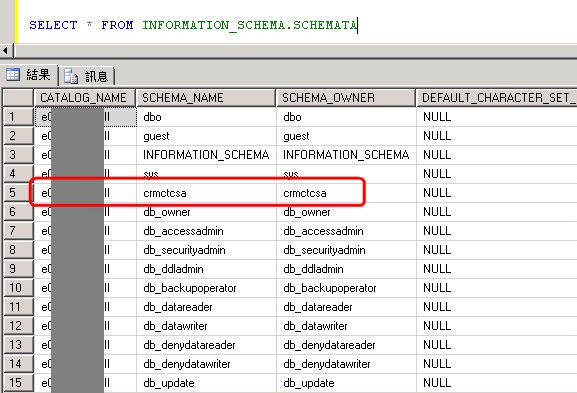Sort by CATALOG_NAME column header
Screen dimensions: 577x393
(84, 98)
